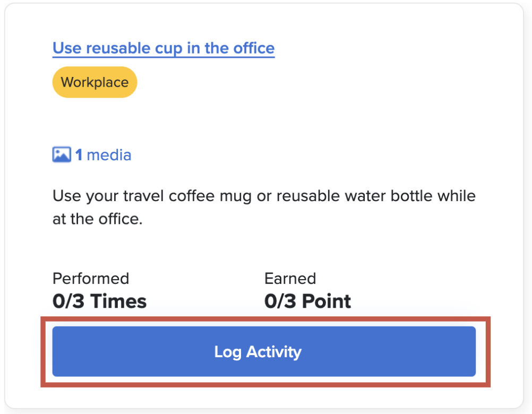Open the "Use reusable cup in the office" link
The width and height of the screenshot is (532, 414).
pos(164,48)
